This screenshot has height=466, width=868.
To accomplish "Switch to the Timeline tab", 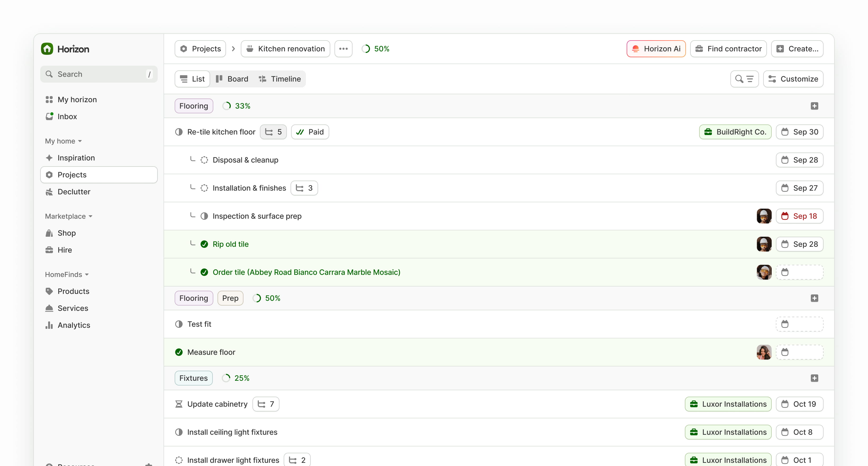I will [280, 79].
